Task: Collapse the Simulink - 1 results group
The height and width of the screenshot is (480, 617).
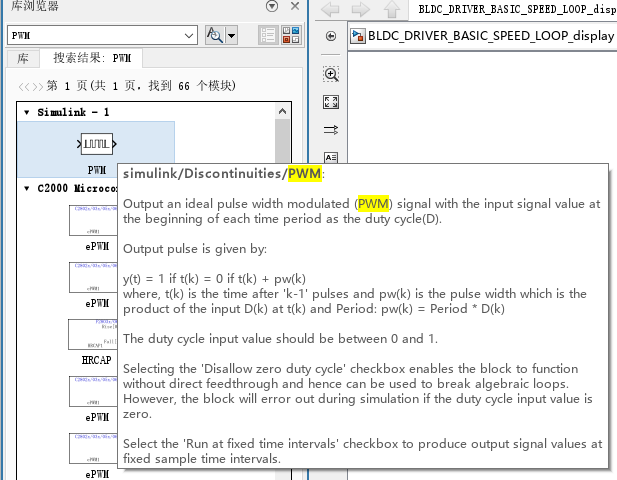Action: tap(26, 113)
